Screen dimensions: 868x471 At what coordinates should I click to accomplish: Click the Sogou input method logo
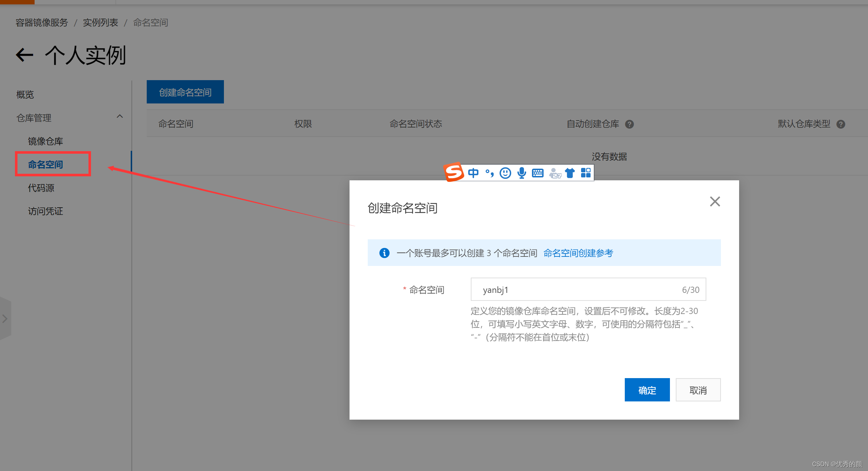click(x=454, y=172)
